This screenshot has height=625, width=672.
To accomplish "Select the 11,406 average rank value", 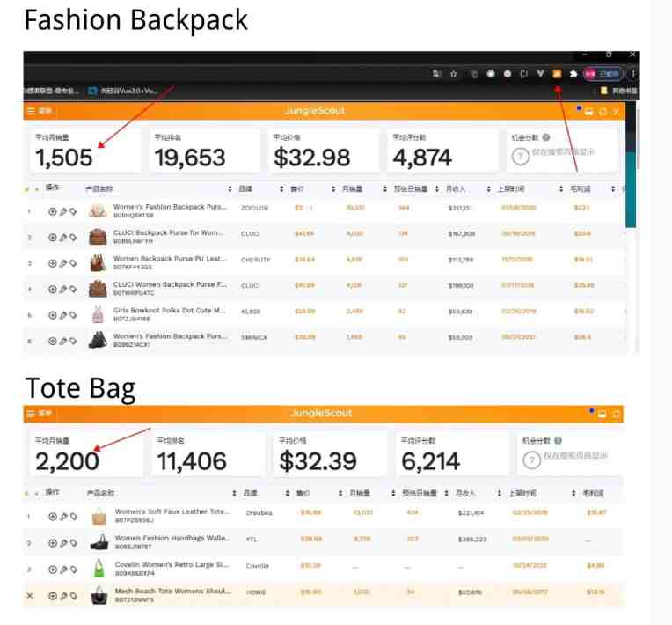I will point(192,461).
